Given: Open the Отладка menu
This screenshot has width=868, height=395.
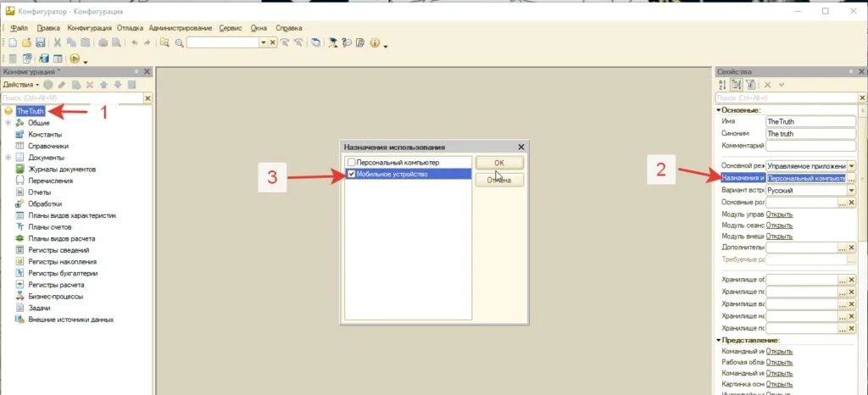Looking at the screenshot, I should tap(130, 28).
